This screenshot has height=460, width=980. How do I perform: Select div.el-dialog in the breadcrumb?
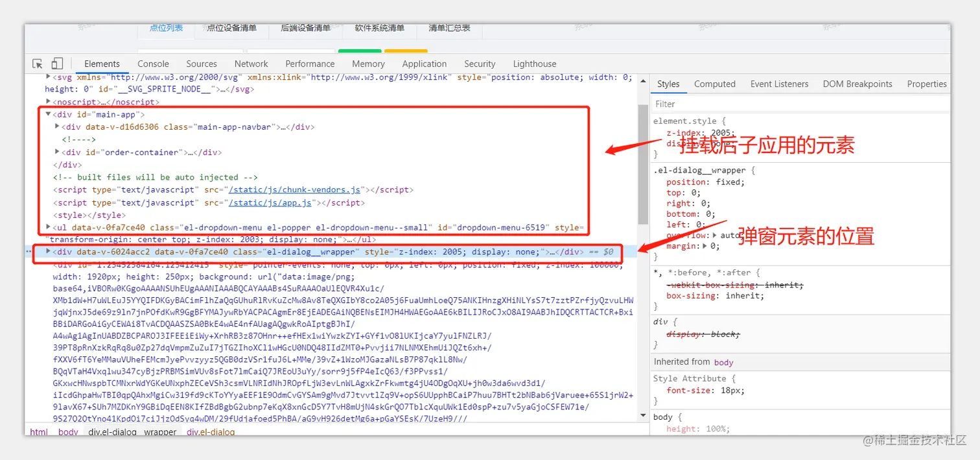point(211,431)
